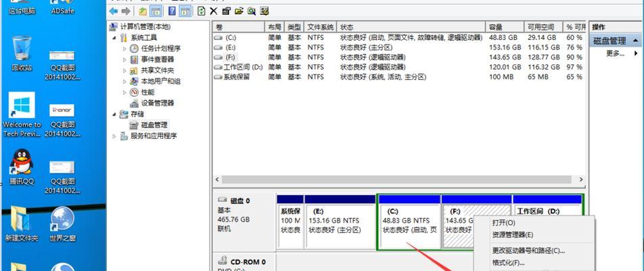This screenshot has height=271, width=644.
Task: Expand the 事件查看器 node
Action: click(x=124, y=60)
